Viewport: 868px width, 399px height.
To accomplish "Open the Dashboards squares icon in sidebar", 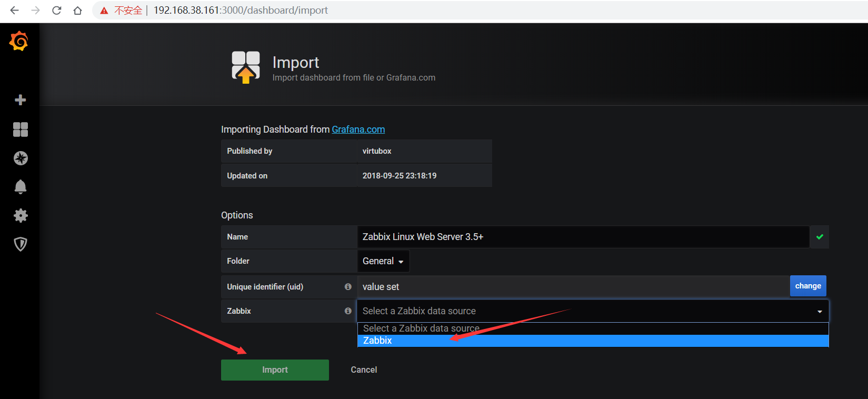I will 21,129.
